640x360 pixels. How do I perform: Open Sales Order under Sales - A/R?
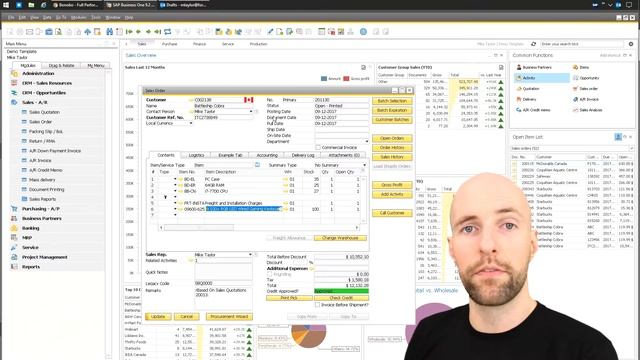tap(40, 122)
